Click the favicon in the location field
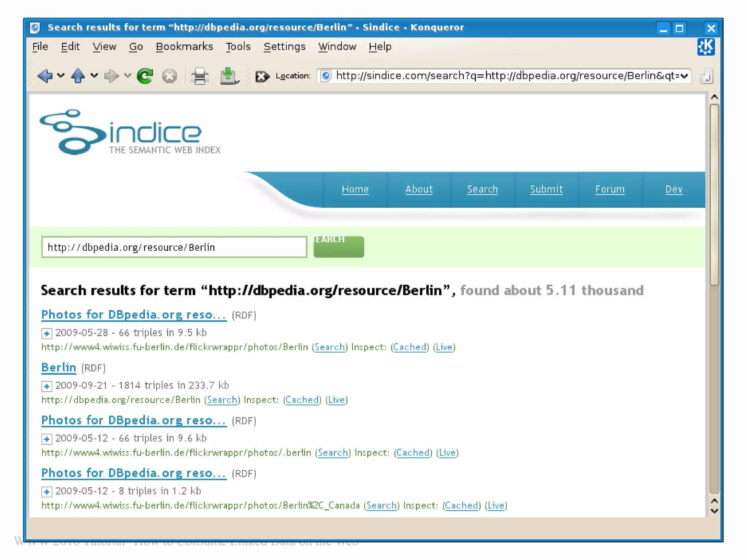The height and width of the screenshot is (560, 747). [x=326, y=76]
